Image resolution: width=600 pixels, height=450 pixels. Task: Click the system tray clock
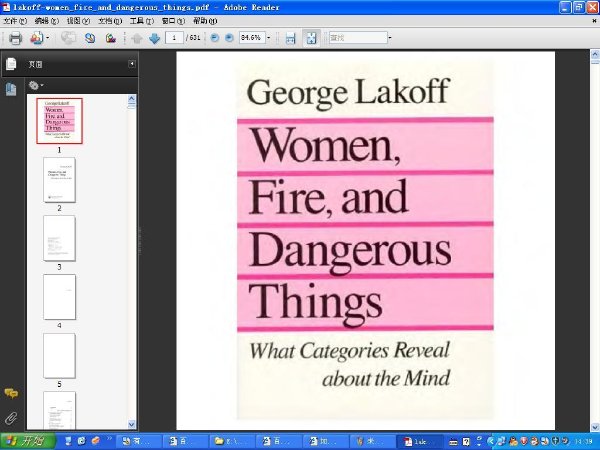[x=583, y=442]
